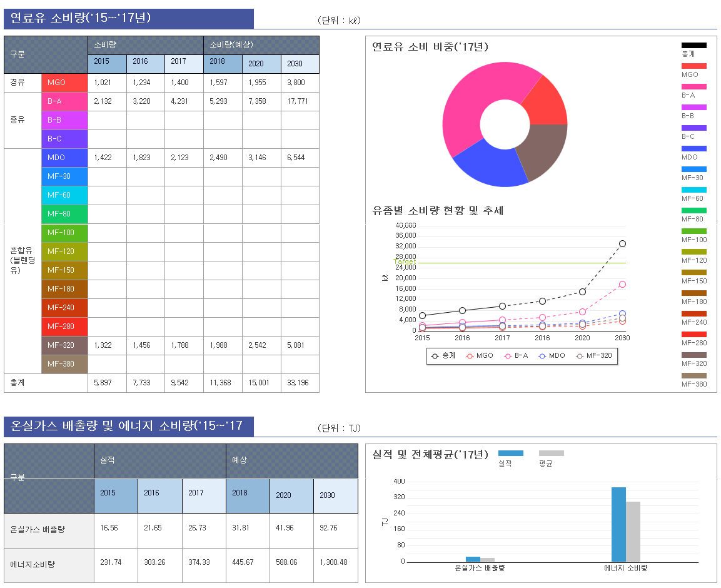Click the greenhouse gas value 16.56
The image size is (721, 588).
point(109,528)
